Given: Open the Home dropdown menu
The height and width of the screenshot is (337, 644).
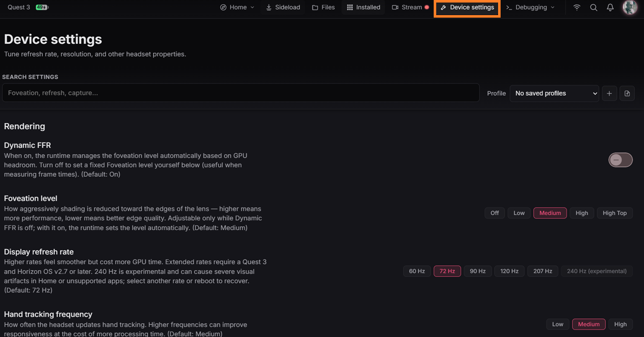Looking at the screenshot, I should tap(237, 8).
